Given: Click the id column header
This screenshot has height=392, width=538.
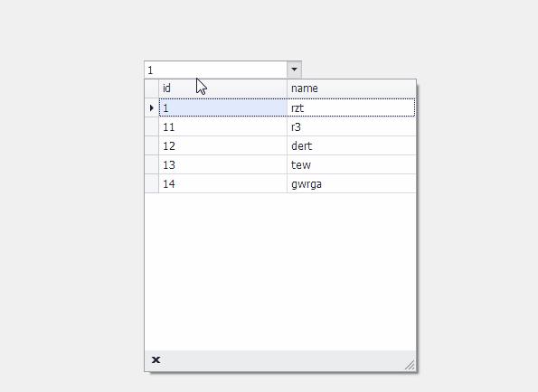Looking at the screenshot, I should click(222, 89).
